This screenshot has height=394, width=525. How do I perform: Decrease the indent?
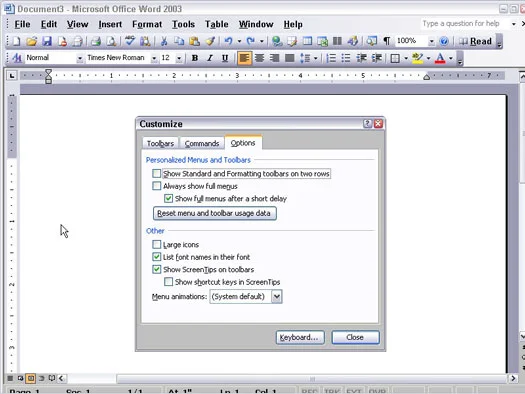361,58
